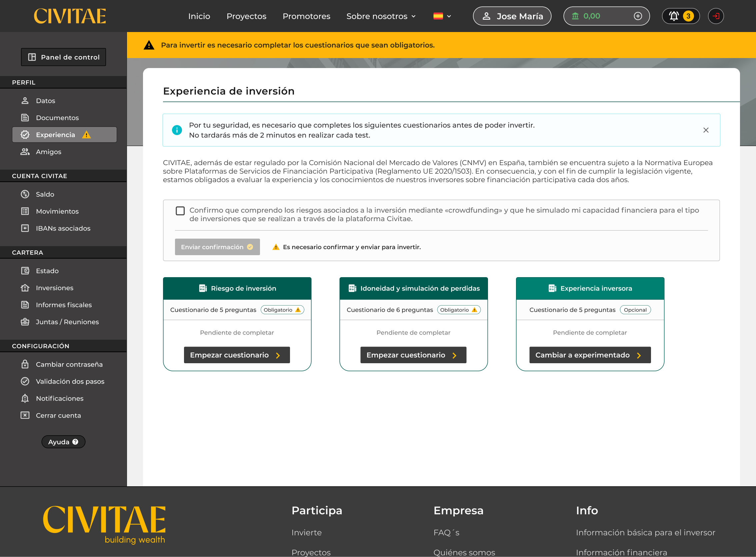This screenshot has height=557, width=756.
Task: Open the FAQ´s footer link
Action: point(446,532)
